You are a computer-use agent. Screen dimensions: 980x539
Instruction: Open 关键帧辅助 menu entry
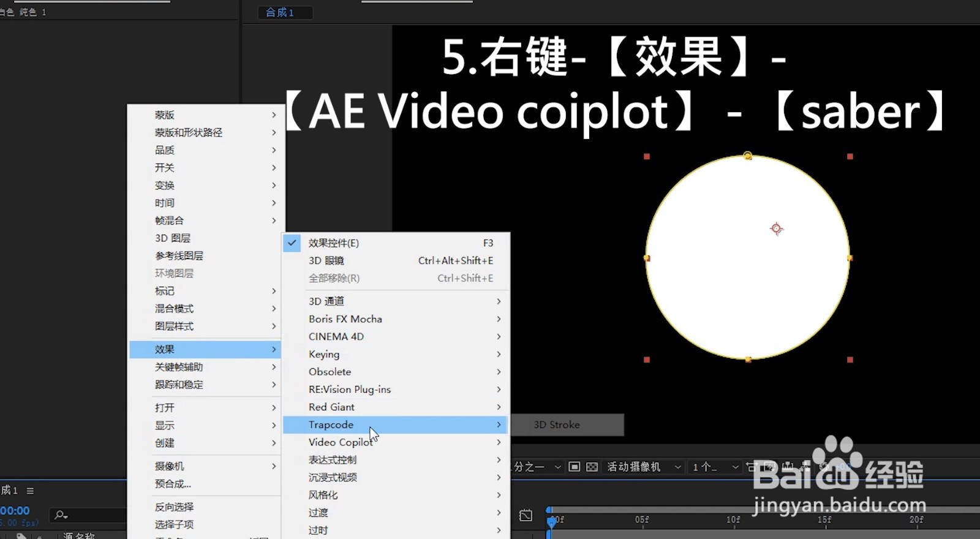point(205,367)
